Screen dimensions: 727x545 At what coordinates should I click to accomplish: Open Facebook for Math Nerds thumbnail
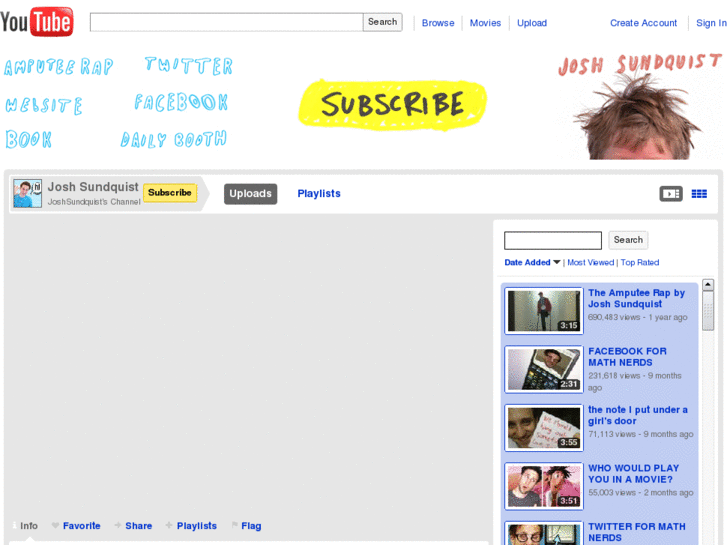(x=544, y=369)
